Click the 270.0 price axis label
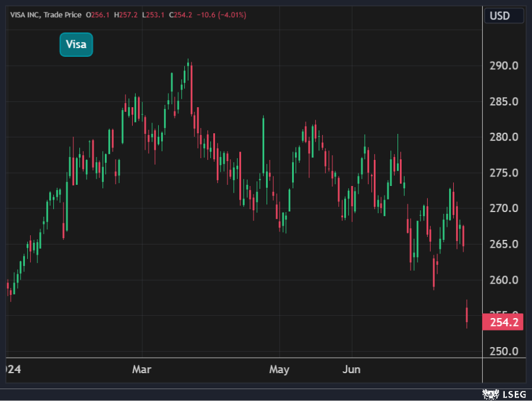Image resolution: width=532 pixels, height=401 pixels. pos(504,208)
